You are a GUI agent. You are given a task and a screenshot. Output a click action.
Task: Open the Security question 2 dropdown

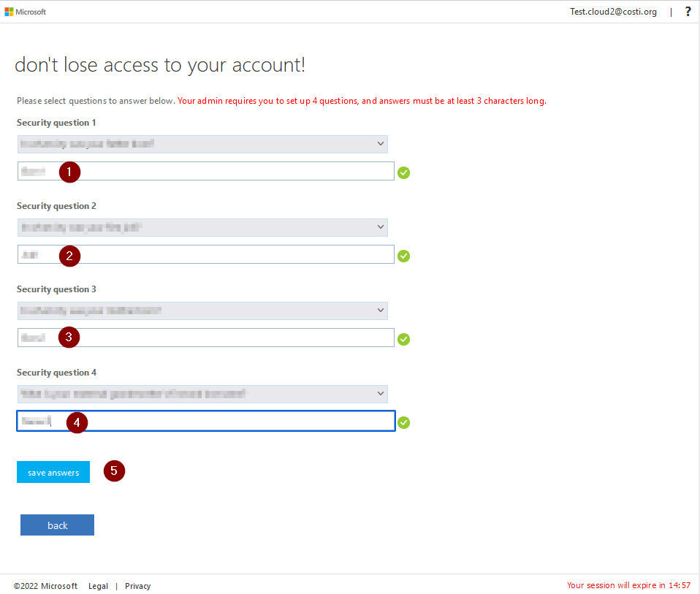pyautogui.click(x=202, y=228)
